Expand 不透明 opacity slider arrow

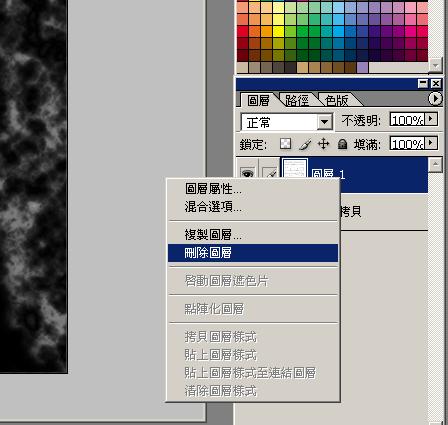click(x=431, y=119)
